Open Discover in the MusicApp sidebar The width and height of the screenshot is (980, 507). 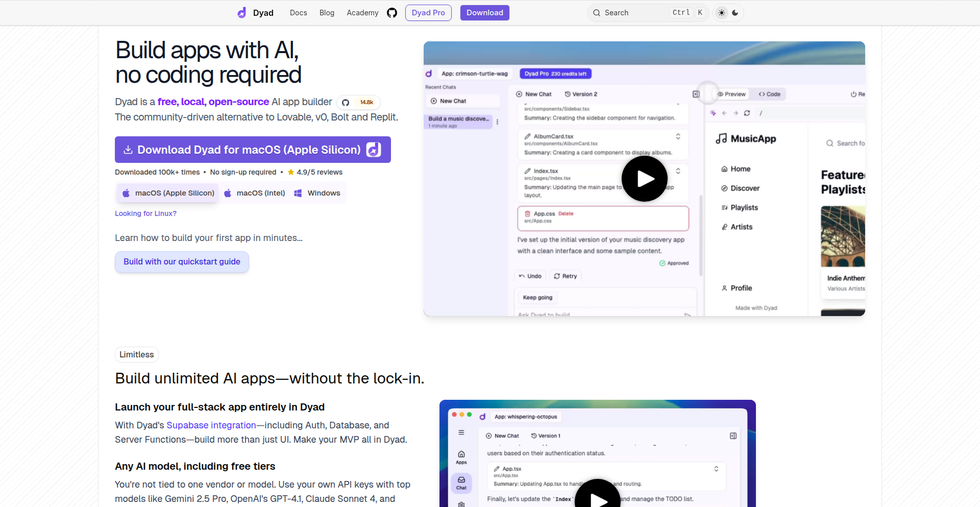[x=740, y=188]
